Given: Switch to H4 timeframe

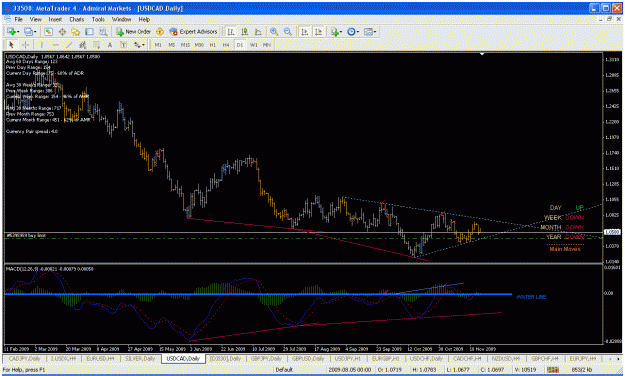Looking at the screenshot, I should [226, 45].
